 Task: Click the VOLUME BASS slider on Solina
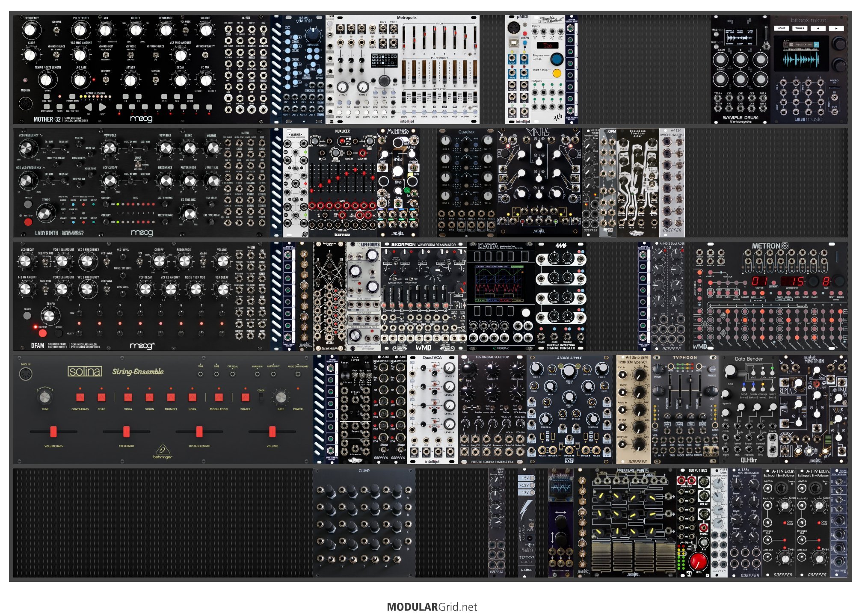tap(53, 432)
